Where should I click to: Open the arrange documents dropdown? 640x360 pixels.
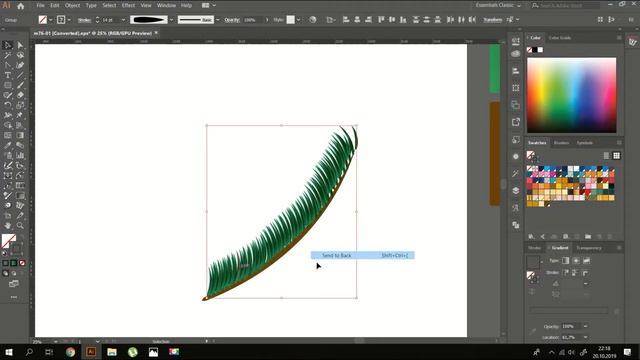click(x=208, y=6)
